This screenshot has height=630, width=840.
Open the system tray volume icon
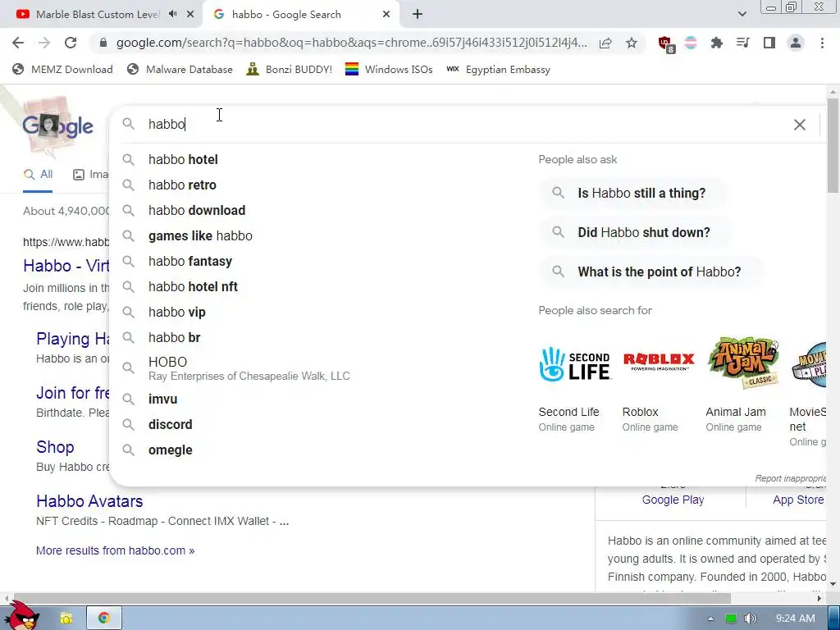(x=751, y=619)
